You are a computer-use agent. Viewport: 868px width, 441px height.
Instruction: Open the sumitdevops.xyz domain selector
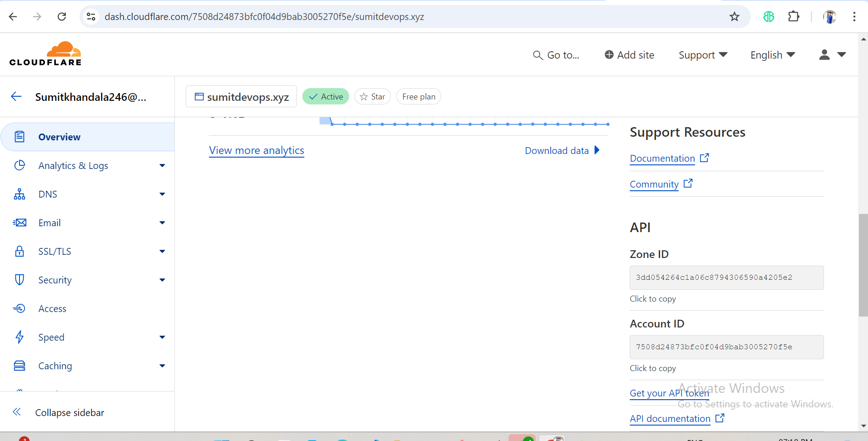point(241,97)
